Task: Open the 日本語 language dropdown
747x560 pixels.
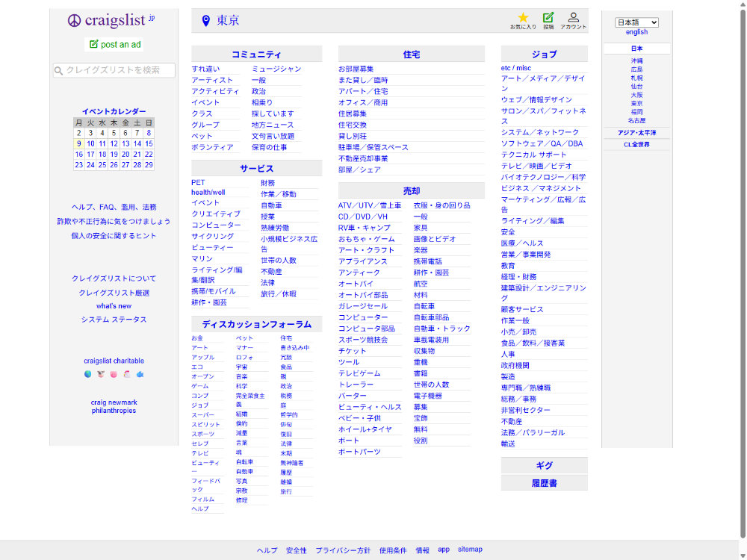Action: 636,22
